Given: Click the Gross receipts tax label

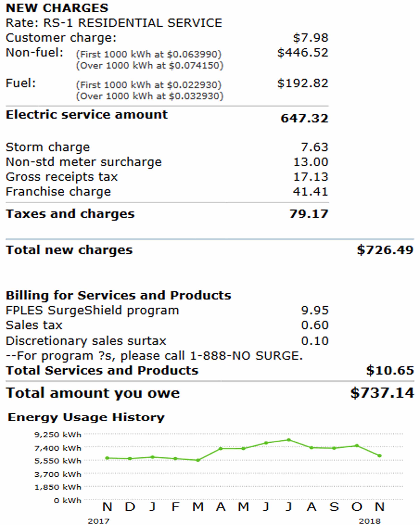Looking at the screenshot, I should pos(62,177).
